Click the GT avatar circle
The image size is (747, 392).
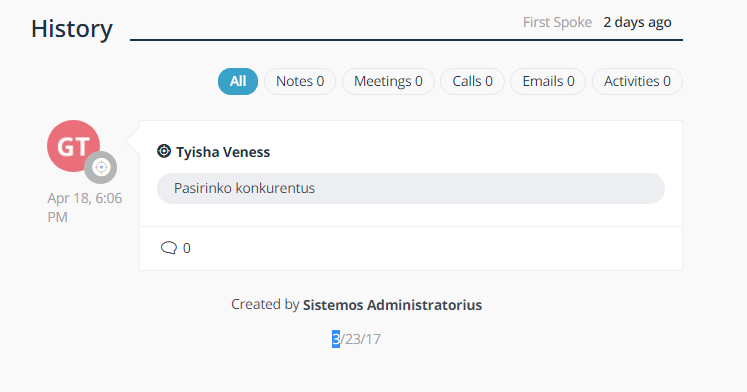coord(73,146)
